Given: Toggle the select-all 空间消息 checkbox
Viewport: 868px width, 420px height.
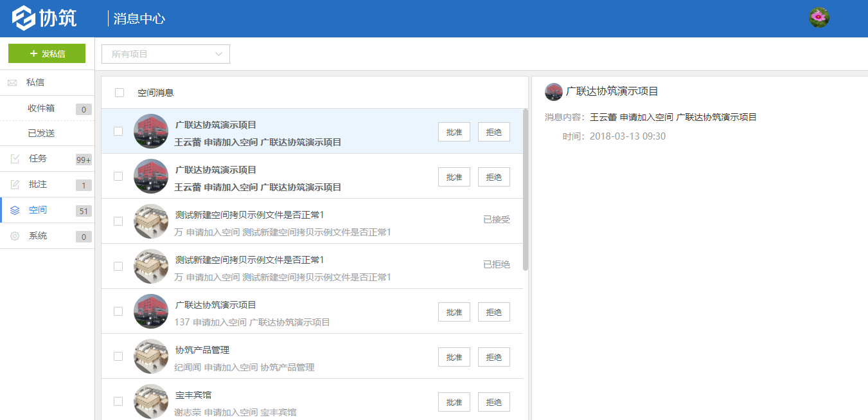Looking at the screenshot, I should pos(120,93).
